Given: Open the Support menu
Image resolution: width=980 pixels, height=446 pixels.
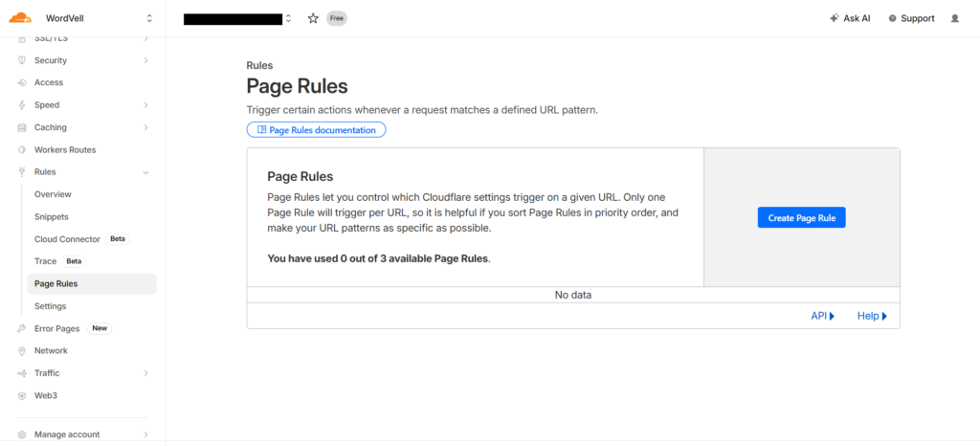Looking at the screenshot, I should pos(911,19).
